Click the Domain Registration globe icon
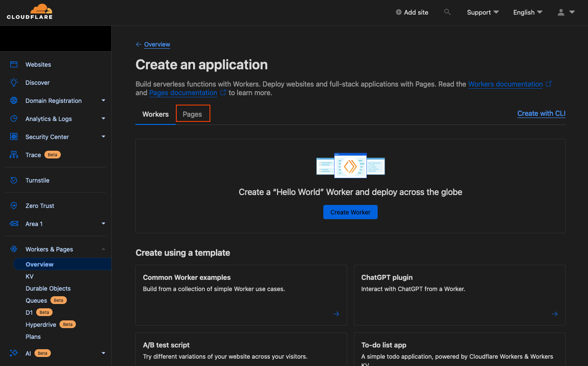Image resolution: width=588 pixels, height=366 pixels. tap(14, 101)
